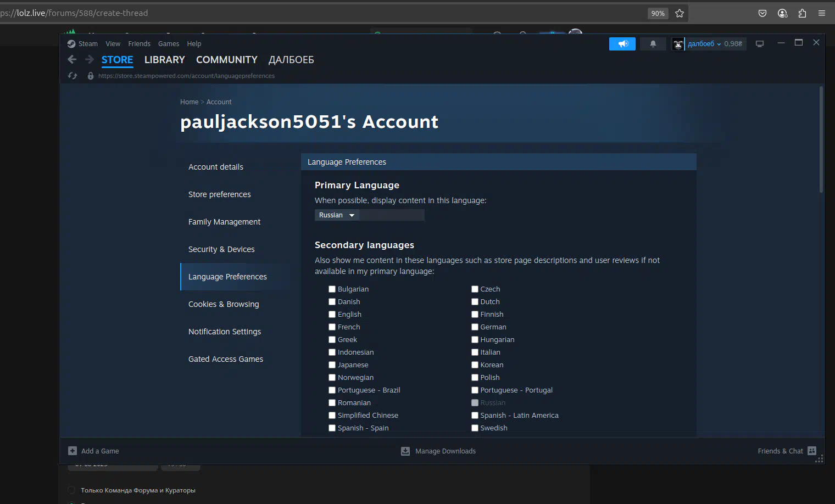Tick the Swedish checkbox
The width and height of the screenshot is (835, 504).
coord(475,428)
